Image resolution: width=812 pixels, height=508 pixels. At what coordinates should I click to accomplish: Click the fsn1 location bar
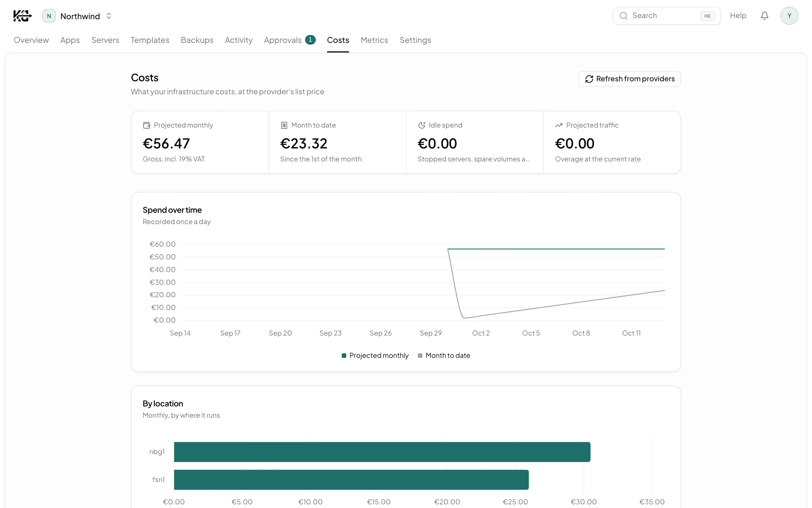coord(351,480)
